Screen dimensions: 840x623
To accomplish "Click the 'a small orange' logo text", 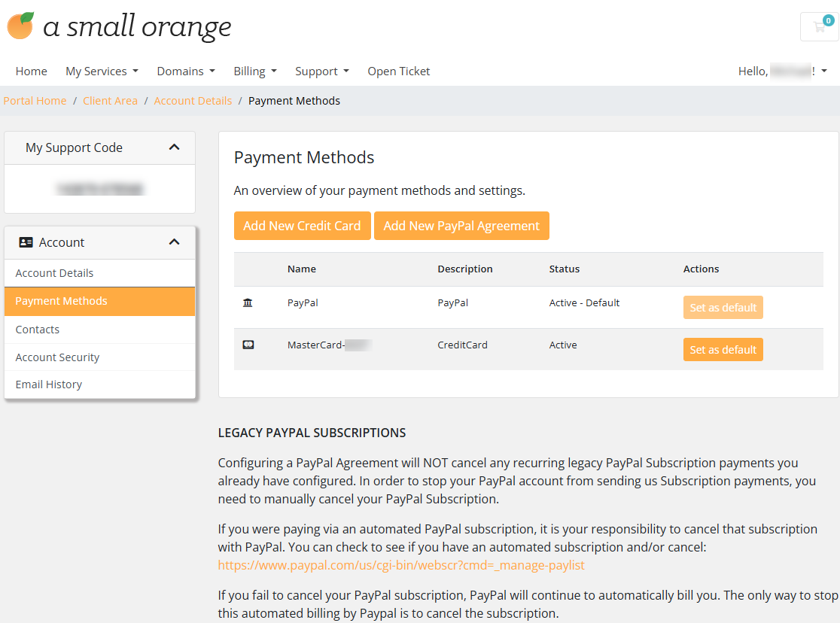I will pyautogui.click(x=137, y=27).
